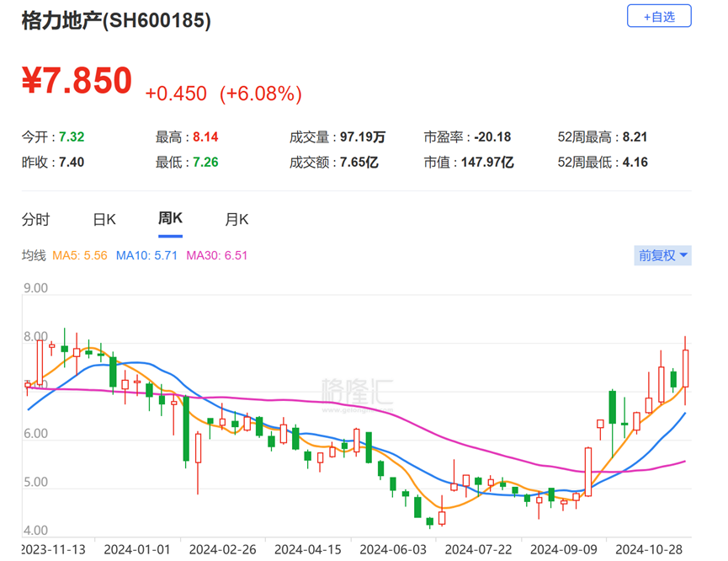Open the 前复权 adjustment dropdown
This screenshot has width=728, height=561.
[x=662, y=255]
